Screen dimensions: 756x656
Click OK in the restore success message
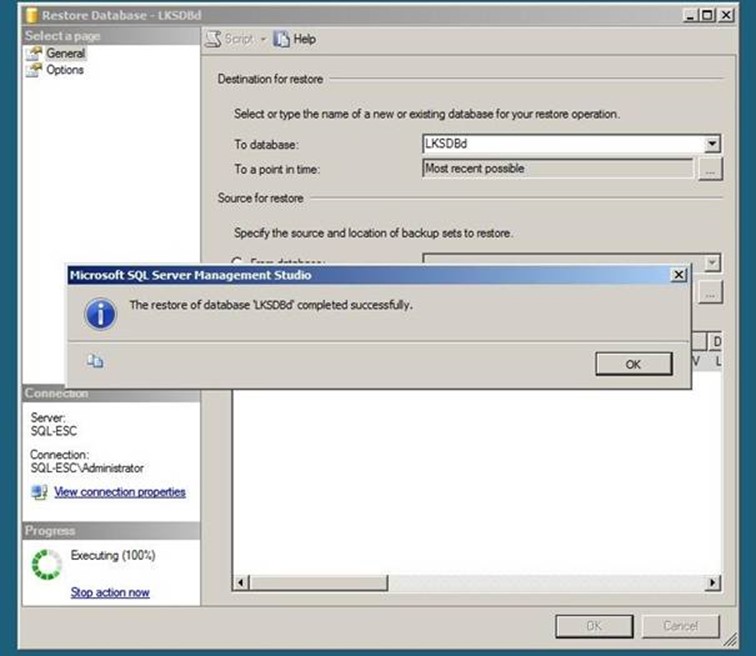[634, 364]
